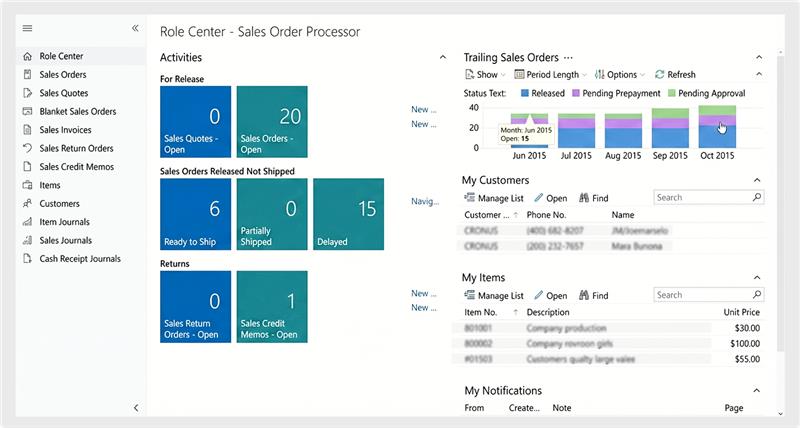Open the Period Length dropdown

tap(550, 75)
